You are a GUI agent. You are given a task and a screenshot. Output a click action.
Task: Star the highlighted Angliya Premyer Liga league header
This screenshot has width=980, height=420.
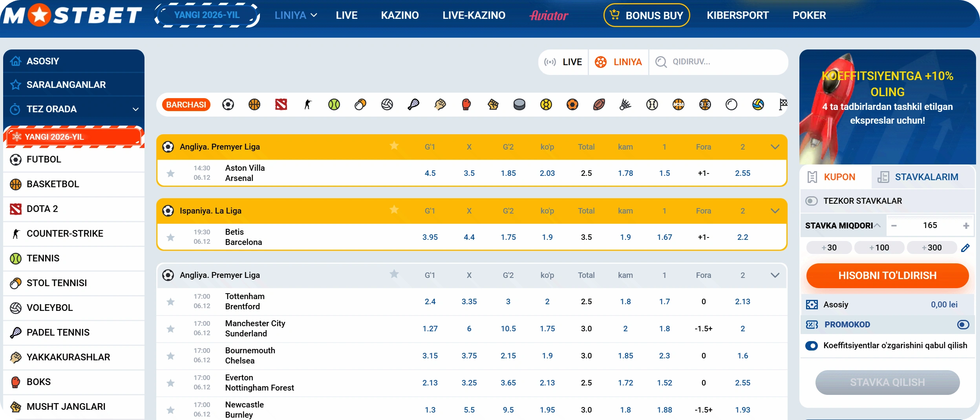point(394,146)
